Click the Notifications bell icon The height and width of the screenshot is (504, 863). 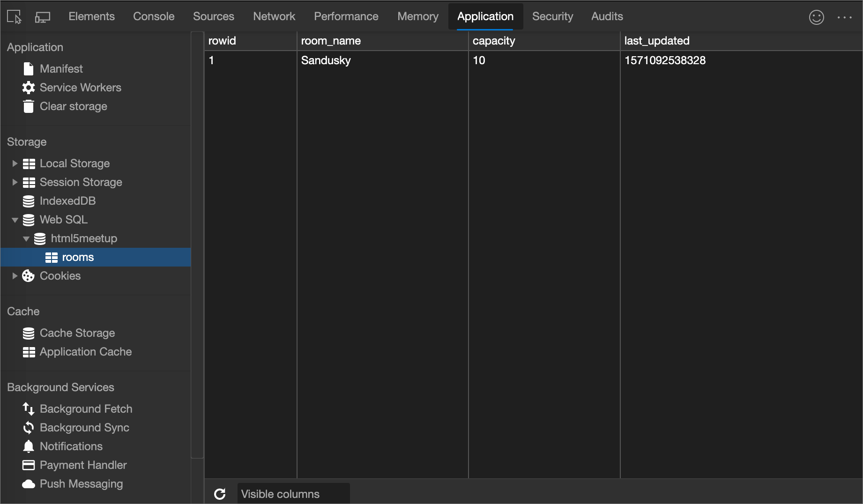pyautogui.click(x=29, y=446)
